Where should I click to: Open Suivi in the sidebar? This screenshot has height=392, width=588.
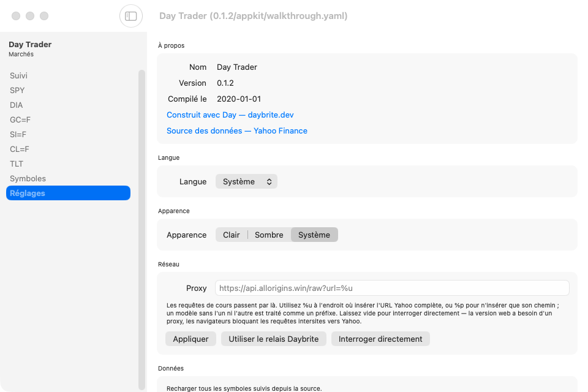pos(68,75)
